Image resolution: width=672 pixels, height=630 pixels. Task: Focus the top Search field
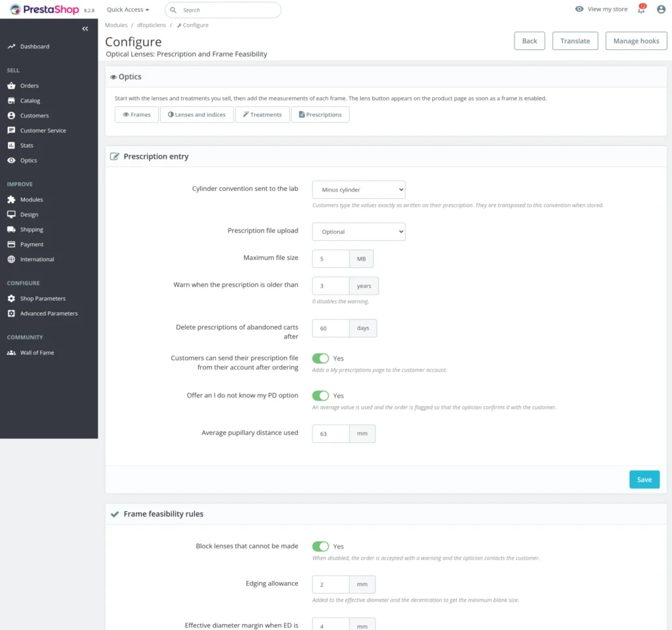(x=223, y=10)
